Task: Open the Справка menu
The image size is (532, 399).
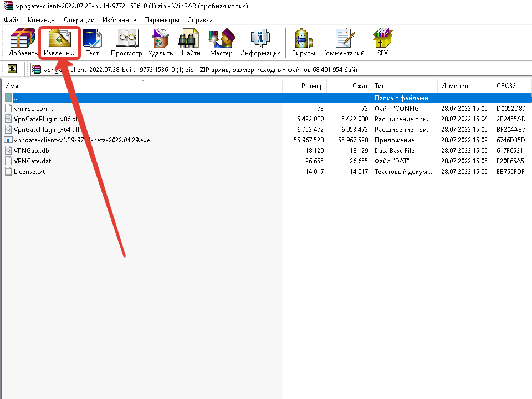Action: (x=200, y=20)
